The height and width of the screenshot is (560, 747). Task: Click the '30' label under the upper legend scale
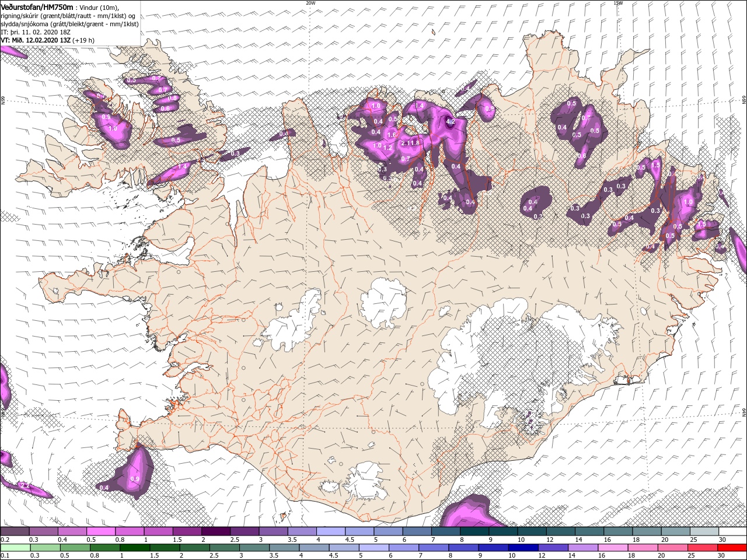click(722, 540)
